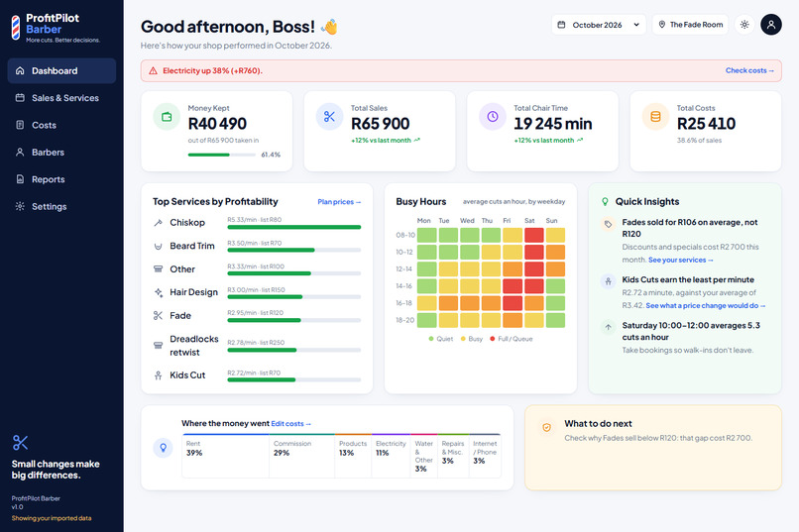
Task: Click the Money Kept 61.4% progress bar
Action: [x=222, y=155]
